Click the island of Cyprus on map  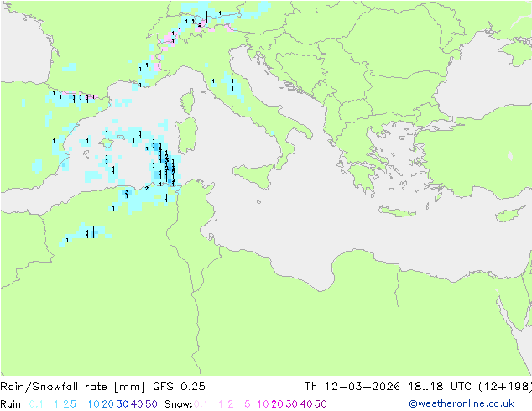pyautogui.click(x=512, y=214)
